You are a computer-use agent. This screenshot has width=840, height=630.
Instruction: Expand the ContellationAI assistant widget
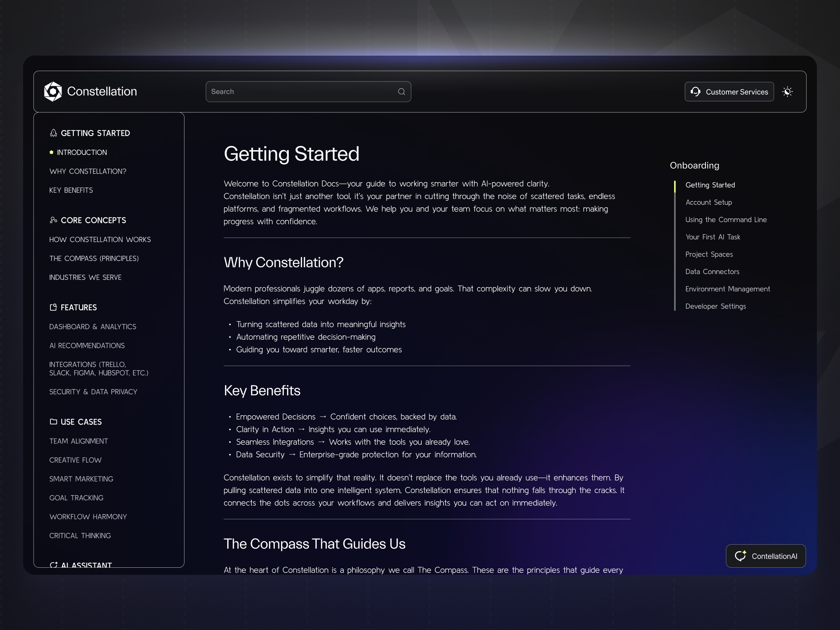point(765,556)
